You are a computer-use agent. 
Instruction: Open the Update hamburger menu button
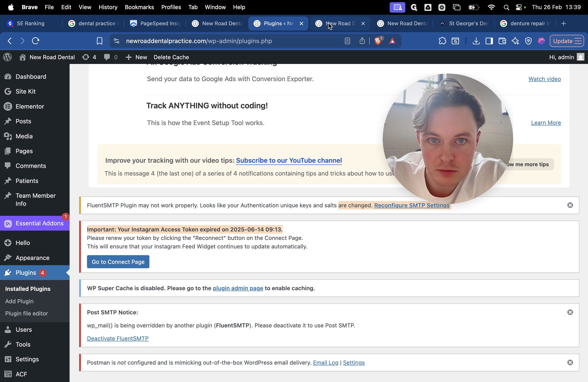tap(567, 41)
